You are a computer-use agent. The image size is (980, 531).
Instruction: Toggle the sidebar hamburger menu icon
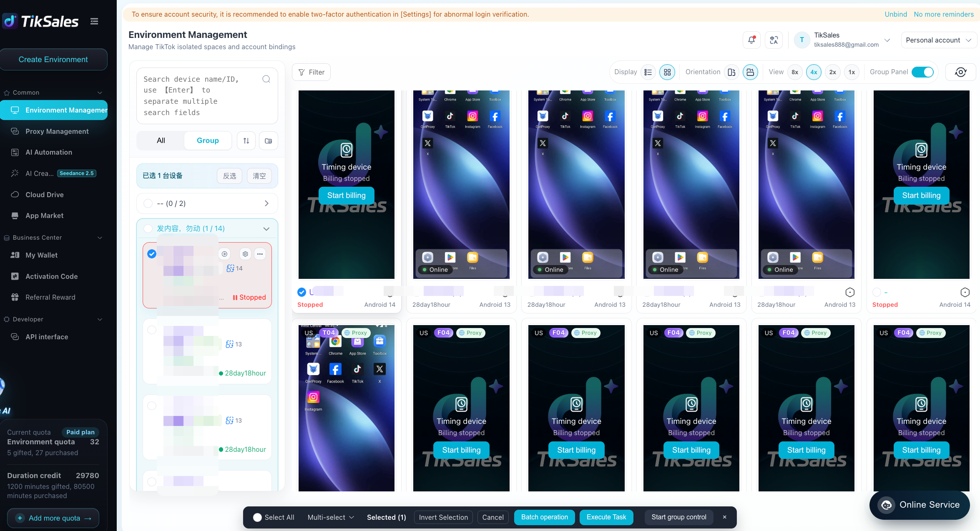tap(94, 21)
